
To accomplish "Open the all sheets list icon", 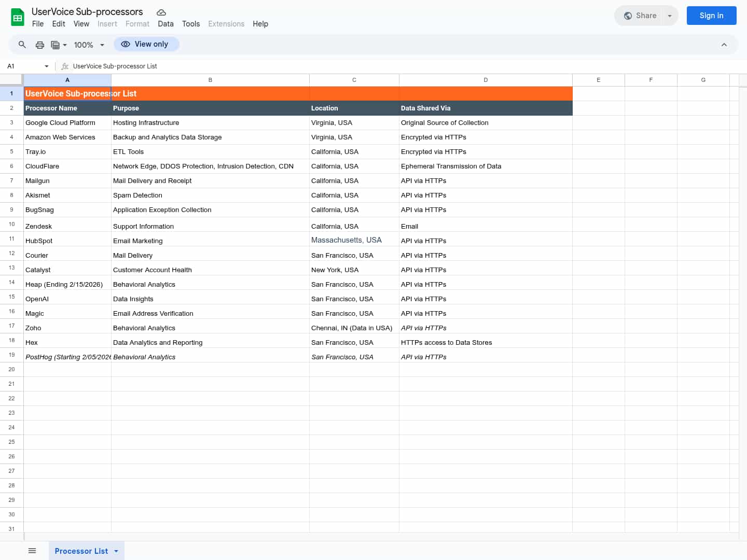I will pos(32,551).
